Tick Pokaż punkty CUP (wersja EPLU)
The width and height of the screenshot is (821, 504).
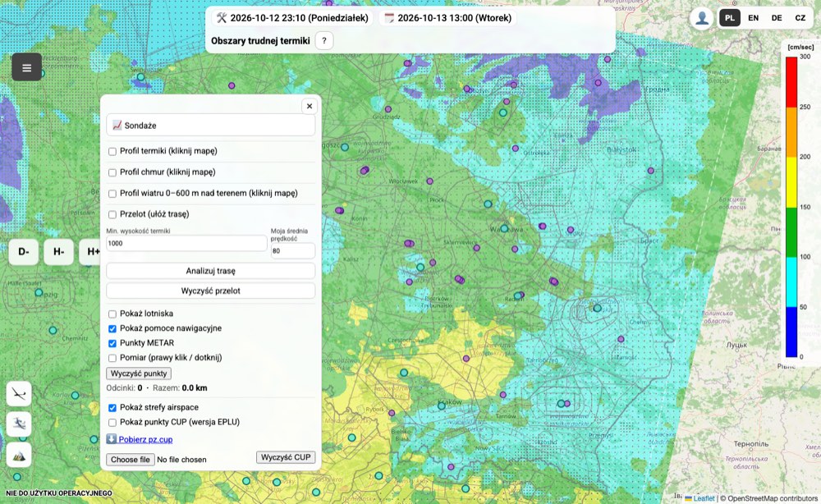point(112,423)
